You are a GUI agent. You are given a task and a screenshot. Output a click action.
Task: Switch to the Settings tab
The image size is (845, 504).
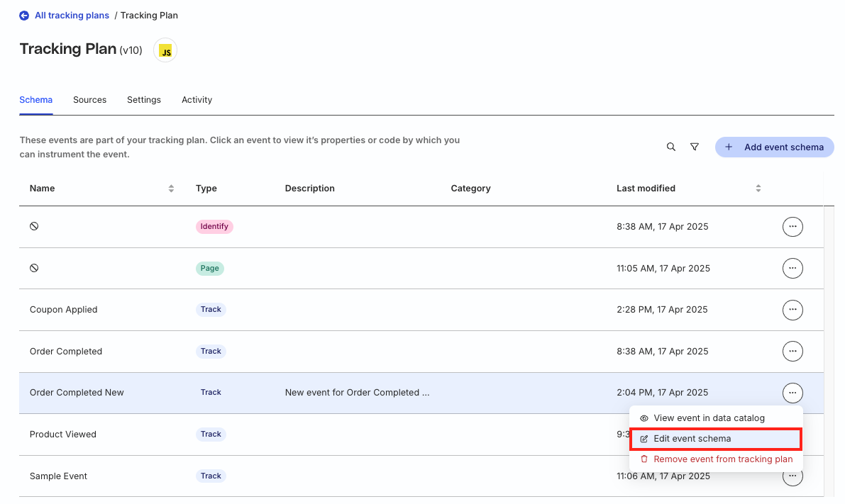(x=144, y=100)
